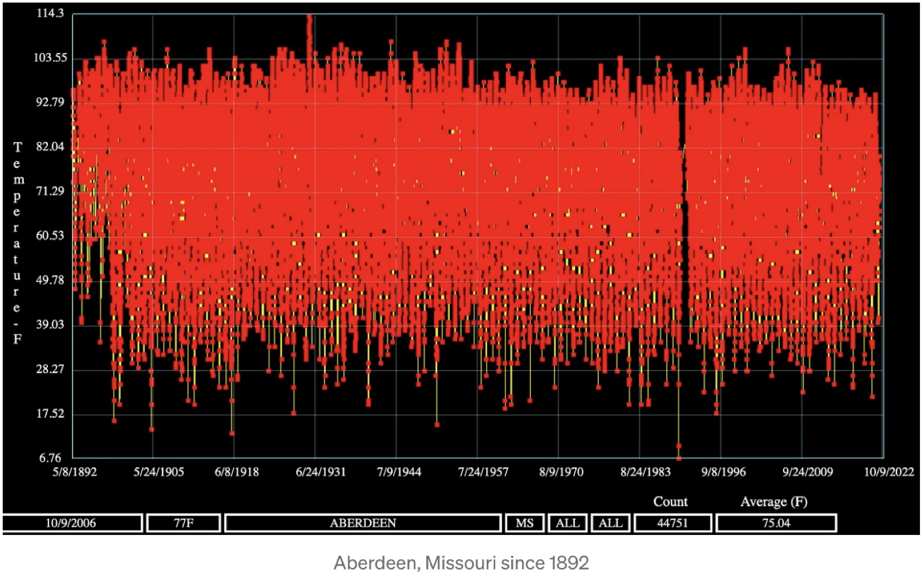924x576 pixels.
Task: Click the 5/8/1892 x-axis date
Action: (74, 472)
